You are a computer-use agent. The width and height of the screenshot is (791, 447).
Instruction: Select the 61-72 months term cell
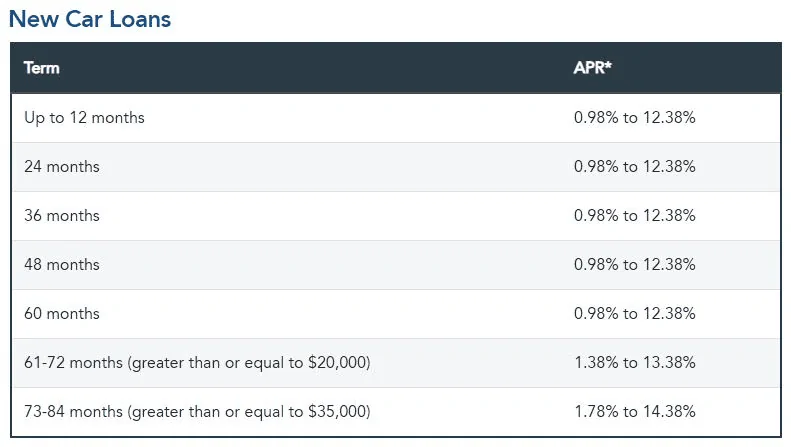point(197,363)
